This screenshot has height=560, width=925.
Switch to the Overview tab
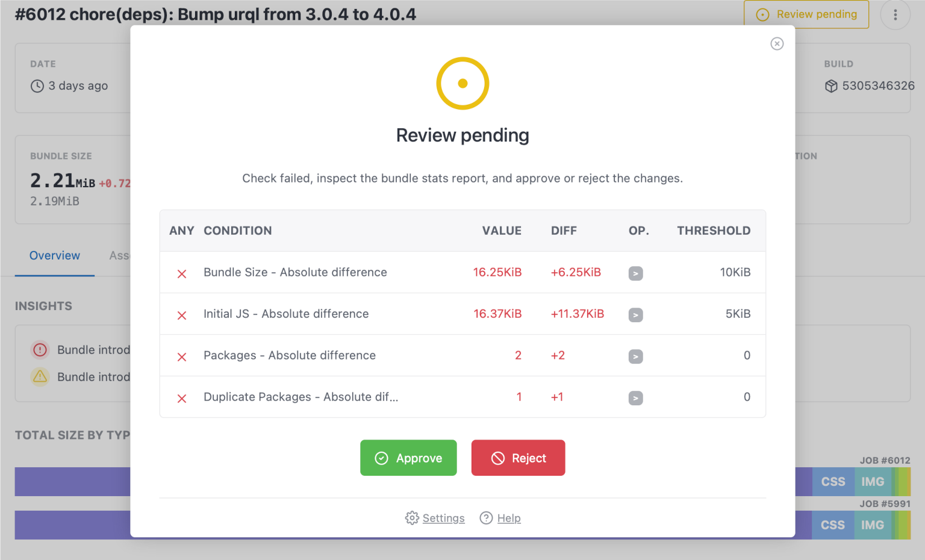tap(55, 255)
